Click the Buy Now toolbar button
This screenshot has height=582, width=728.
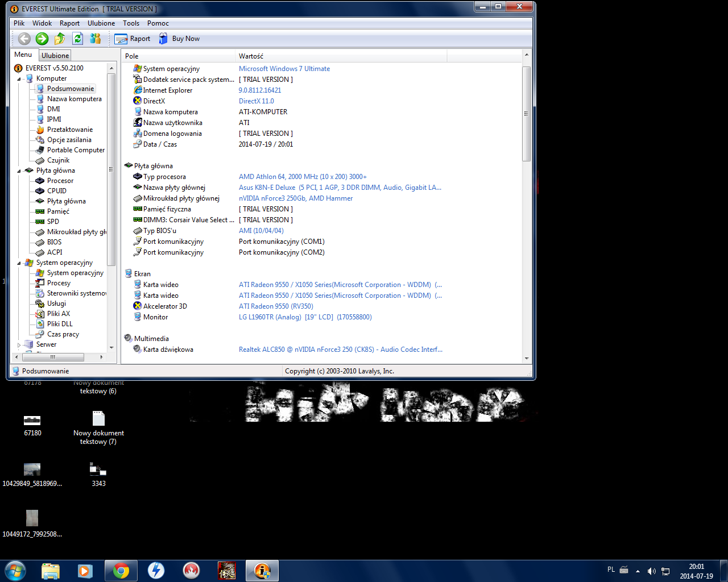pyautogui.click(x=179, y=39)
